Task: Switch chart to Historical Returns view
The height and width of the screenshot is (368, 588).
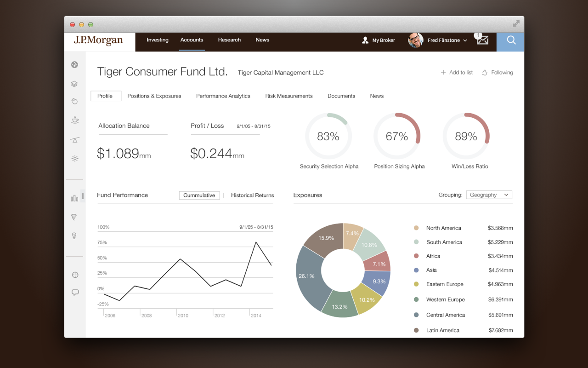Action: pyautogui.click(x=252, y=195)
